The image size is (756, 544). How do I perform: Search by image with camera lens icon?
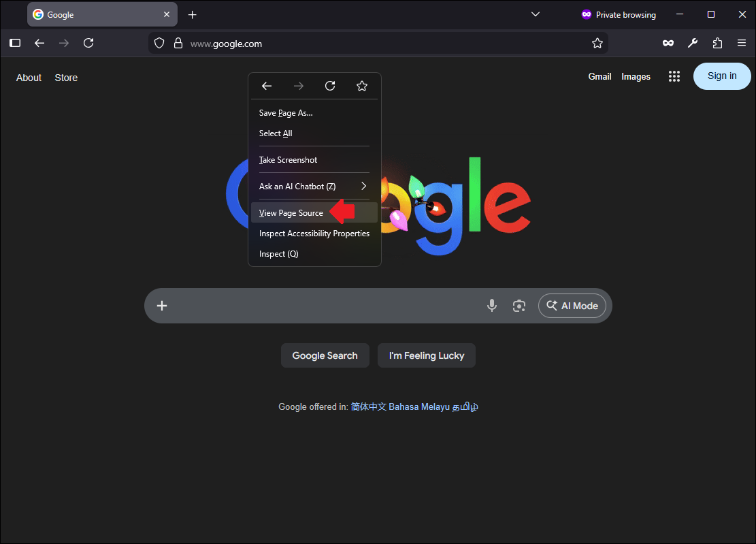519,306
